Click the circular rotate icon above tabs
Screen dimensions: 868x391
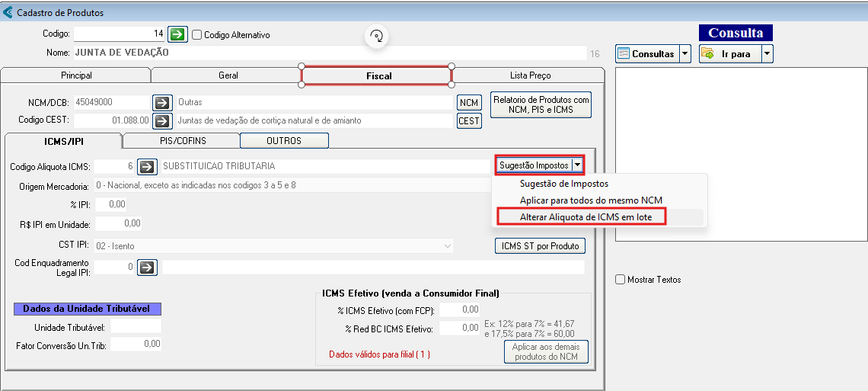pyautogui.click(x=376, y=36)
